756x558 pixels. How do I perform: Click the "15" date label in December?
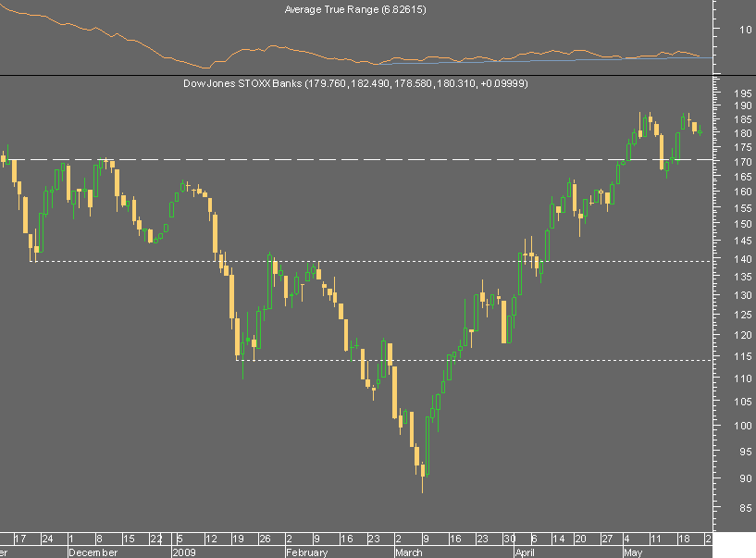pos(129,539)
